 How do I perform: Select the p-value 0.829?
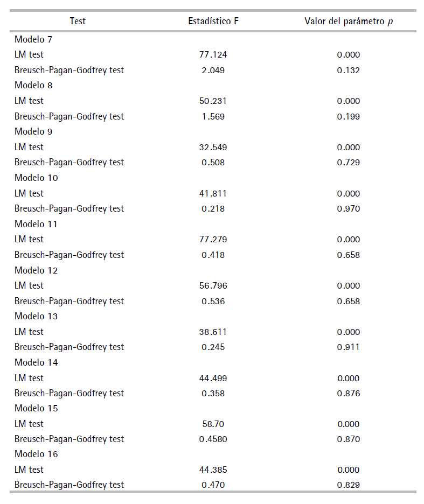coord(348,485)
